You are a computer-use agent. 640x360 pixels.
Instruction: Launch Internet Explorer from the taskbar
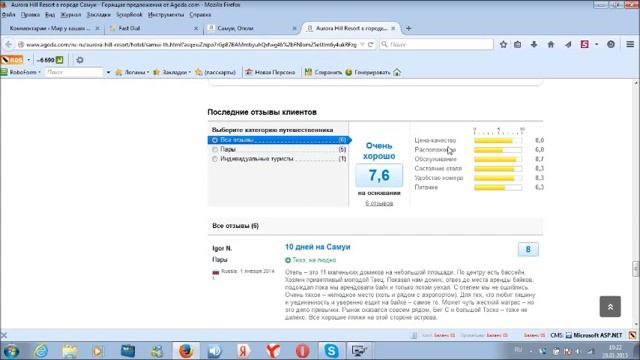[x=41, y=351]
